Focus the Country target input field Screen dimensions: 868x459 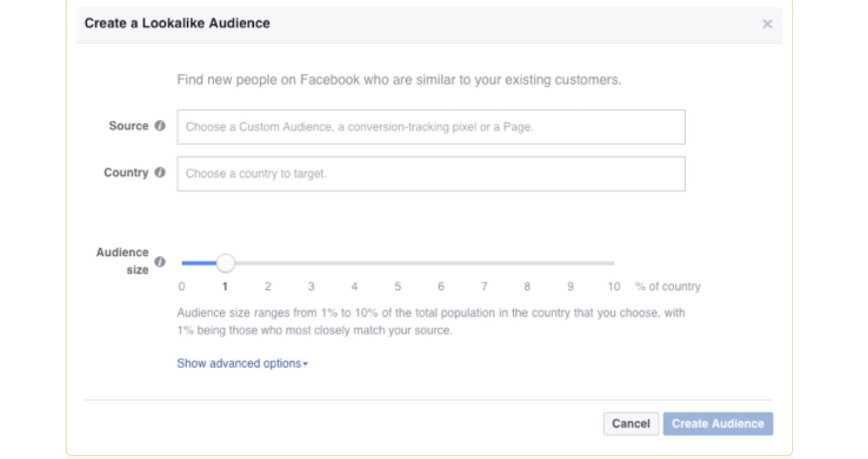[x=431, y=174]
